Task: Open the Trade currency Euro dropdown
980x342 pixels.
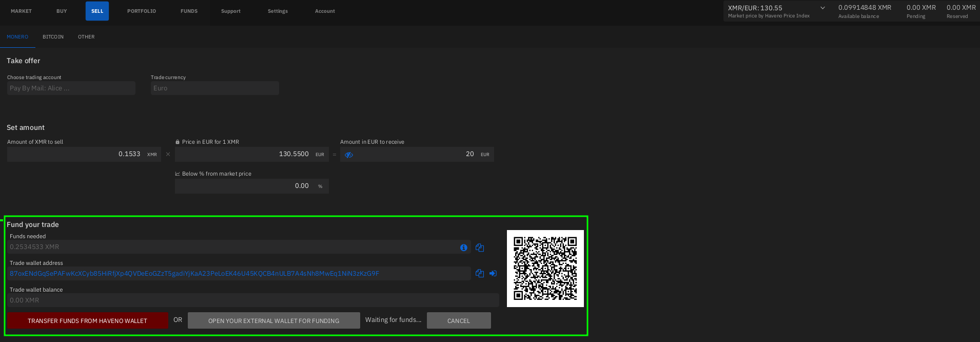Action: coord(214,88)
